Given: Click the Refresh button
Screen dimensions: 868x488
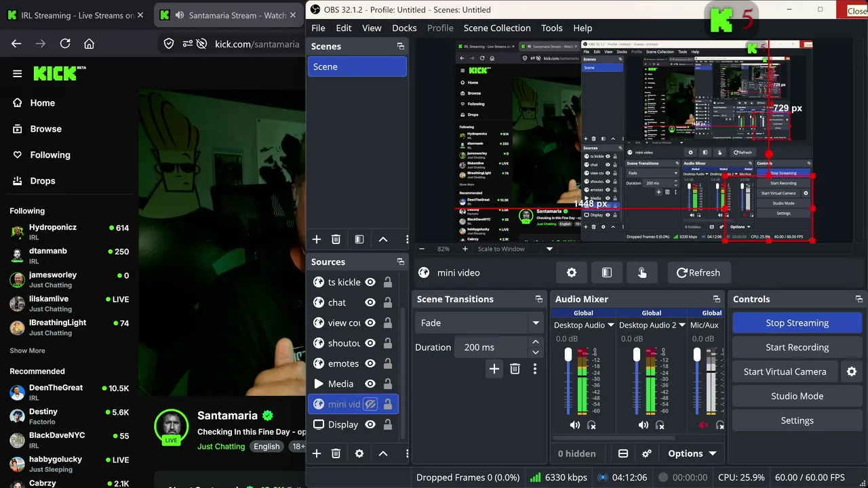Looking at the screenshot, I should coord(699,272).
